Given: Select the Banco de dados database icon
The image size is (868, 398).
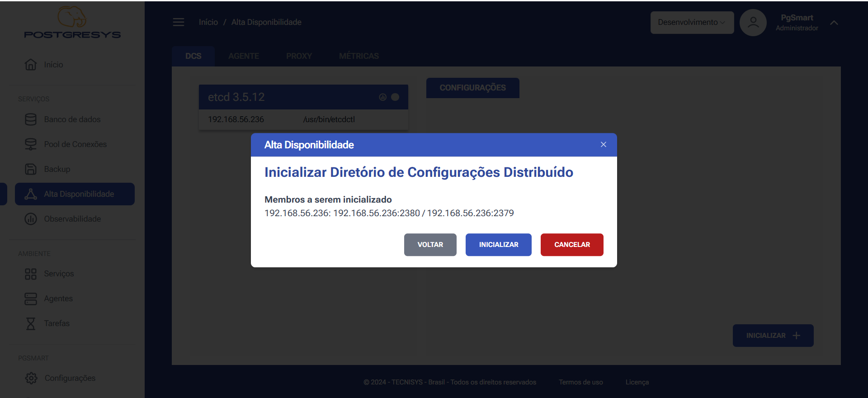Looking at the screenshot, I should pyautogui.click(x=31, y=119).
